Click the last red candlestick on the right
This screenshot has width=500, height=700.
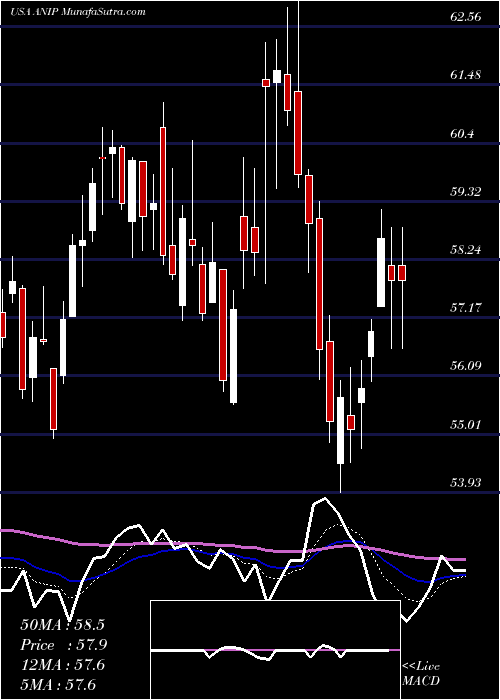pos(402,273)
